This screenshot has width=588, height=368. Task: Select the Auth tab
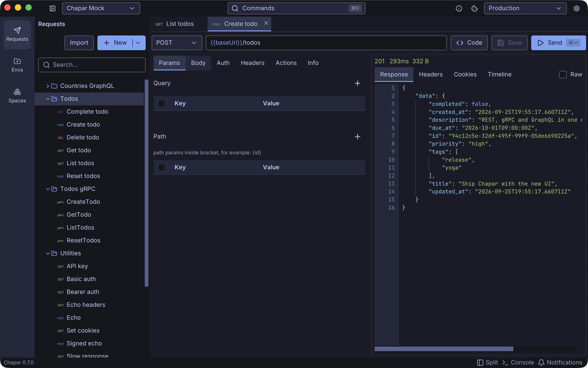point(223,63)
